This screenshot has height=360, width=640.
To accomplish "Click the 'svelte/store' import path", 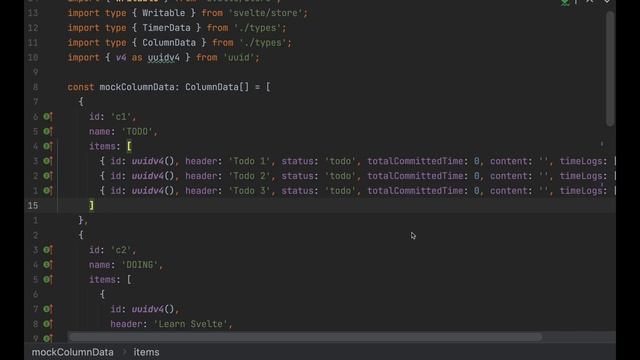I will (x=265, y=13).
